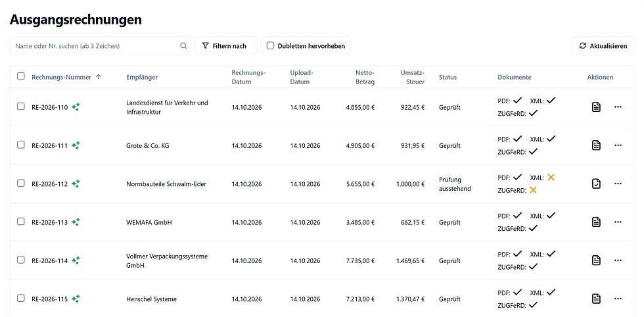Open document icon for RE-2026-114
The height and width of the screenshot is (317, 644).
[596, 260]
